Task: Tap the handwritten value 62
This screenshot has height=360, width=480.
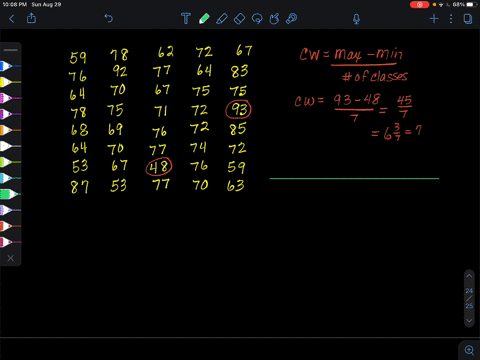Action: [x=166, y=52]
